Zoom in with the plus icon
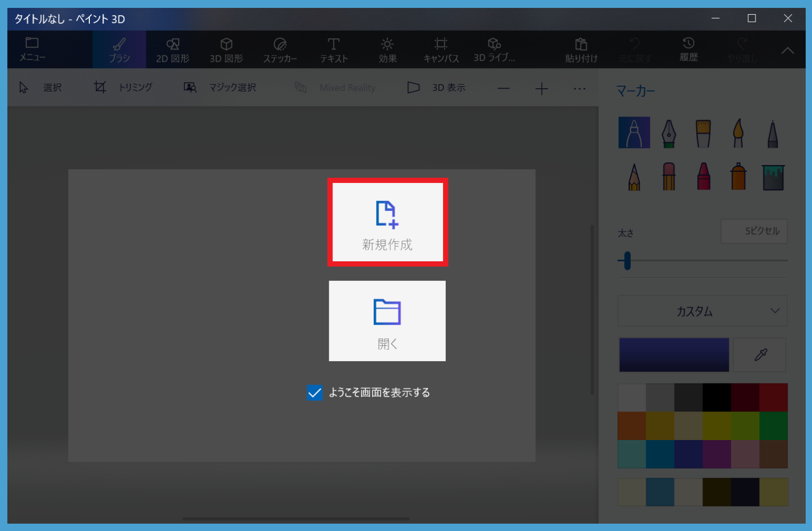 click(x=541, y=88)
